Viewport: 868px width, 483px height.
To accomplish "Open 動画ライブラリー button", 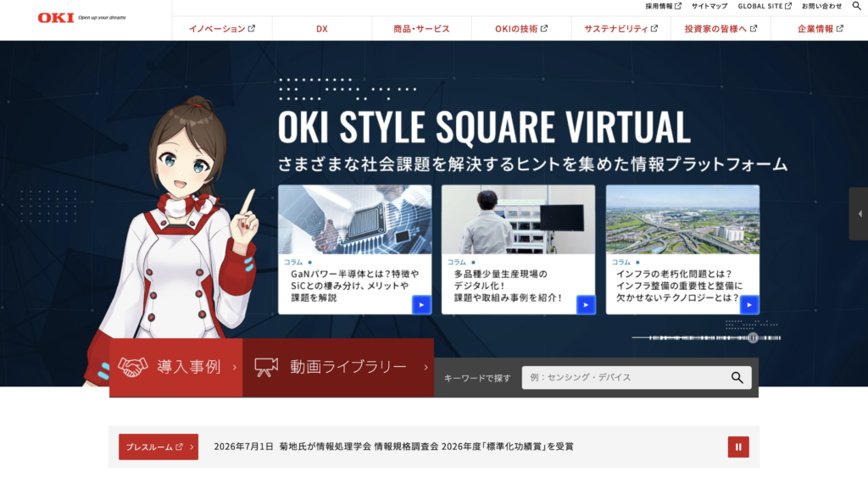I will tap(338, 368).
